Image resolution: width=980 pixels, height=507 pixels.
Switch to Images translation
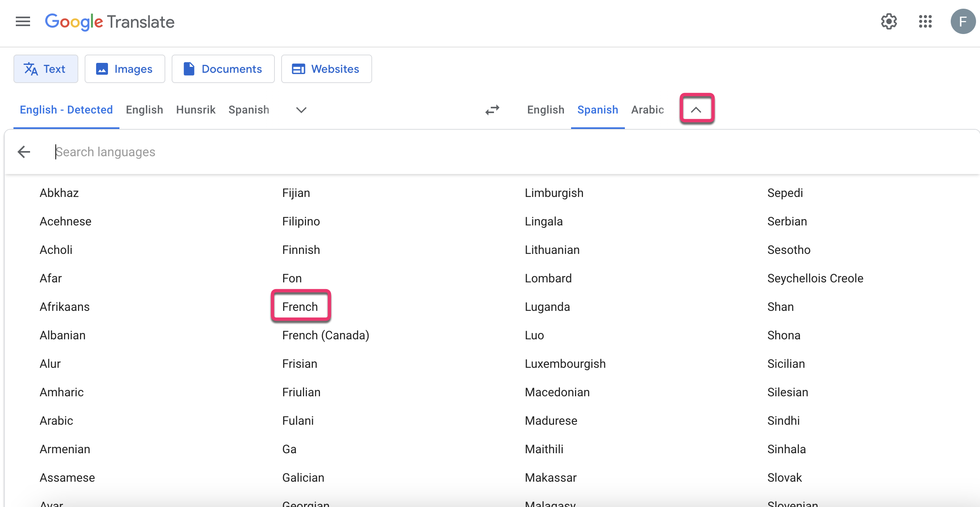125,69
